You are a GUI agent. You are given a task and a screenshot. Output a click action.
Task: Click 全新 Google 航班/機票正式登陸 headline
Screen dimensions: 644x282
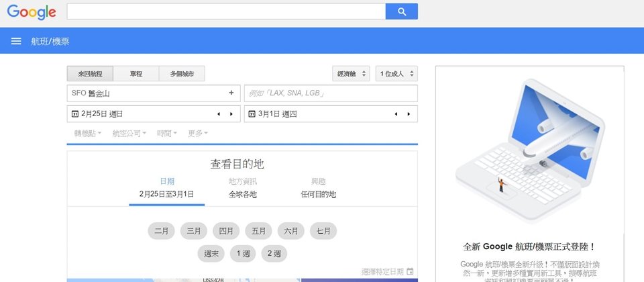[529, 247]
